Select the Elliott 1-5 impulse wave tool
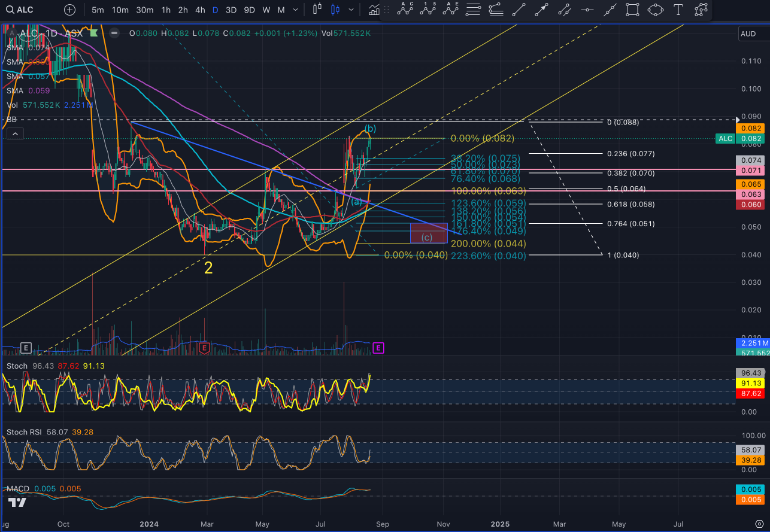 (x=429, y=9)
